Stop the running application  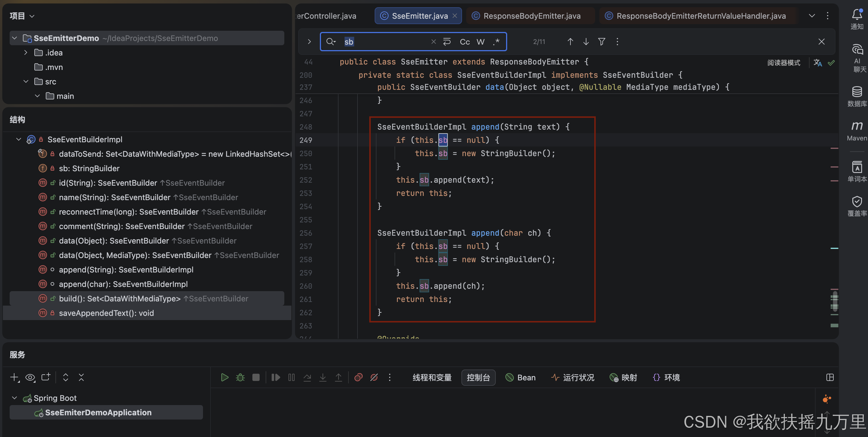pos(256,377)
